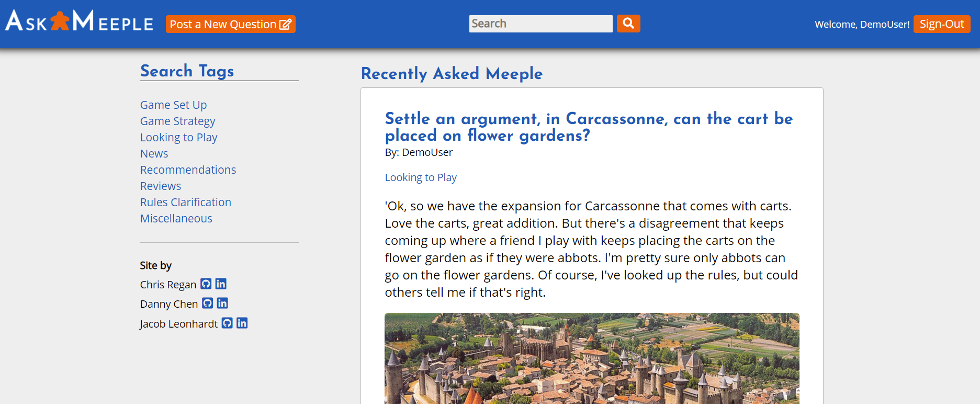Select the Reviews tag
This screenshot has width=980, height=404.
[160, 186]
